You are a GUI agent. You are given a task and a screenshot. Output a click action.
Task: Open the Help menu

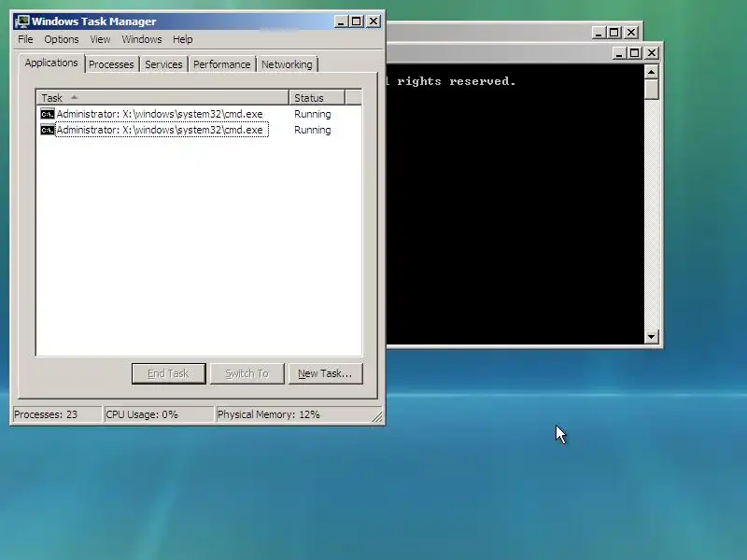pyautogui.click(x=182, y=39)
